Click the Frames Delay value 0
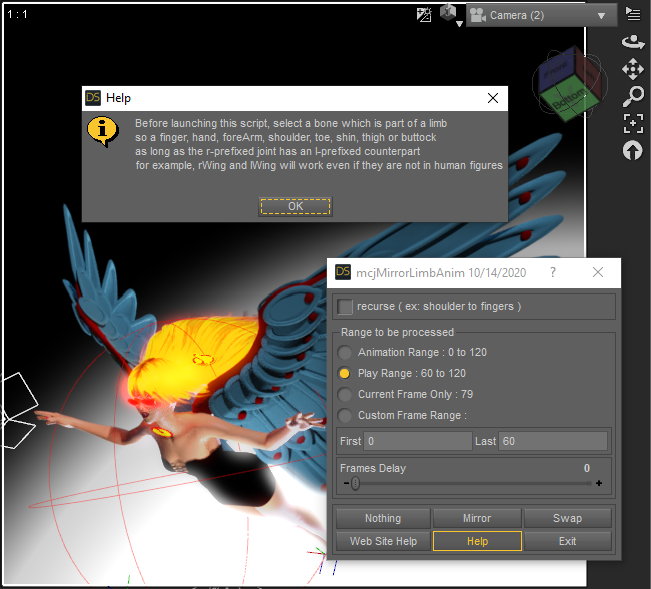 tap(587, 468)
